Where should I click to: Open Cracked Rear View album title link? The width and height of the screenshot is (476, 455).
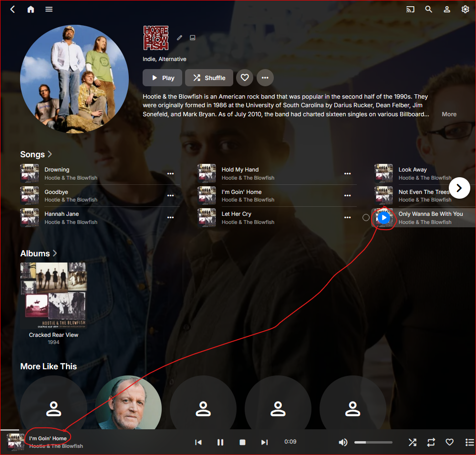point(53,335)
